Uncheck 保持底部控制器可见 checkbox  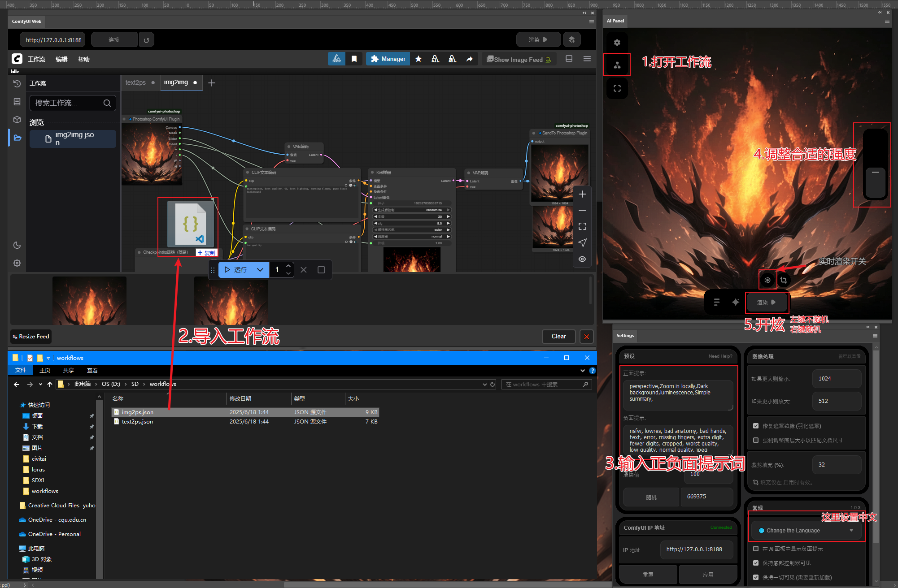[756, 563]
